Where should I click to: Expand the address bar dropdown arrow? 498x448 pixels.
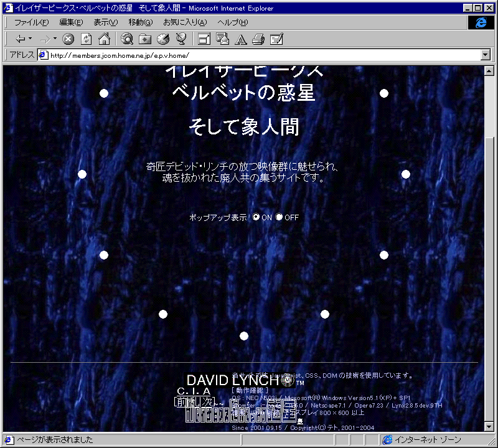(485, 55)
